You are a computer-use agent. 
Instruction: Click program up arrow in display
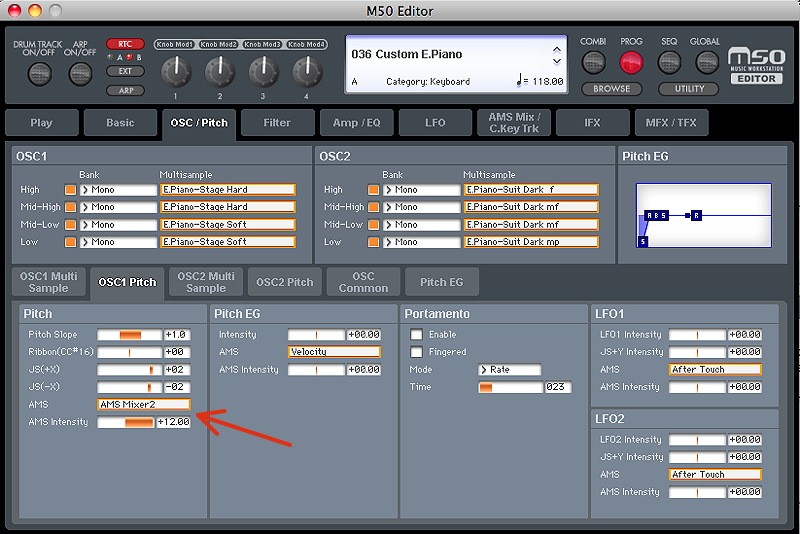(x=557, y=50)
